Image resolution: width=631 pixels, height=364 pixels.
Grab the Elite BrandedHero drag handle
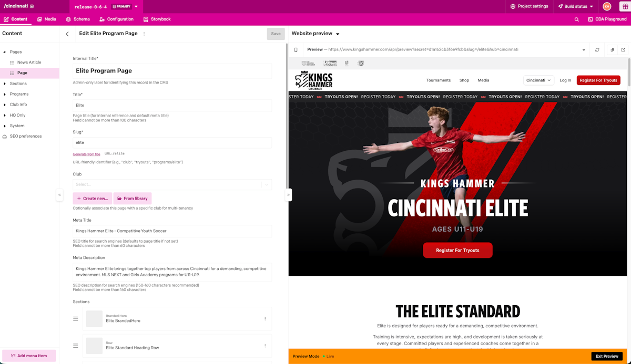[76, 319]
